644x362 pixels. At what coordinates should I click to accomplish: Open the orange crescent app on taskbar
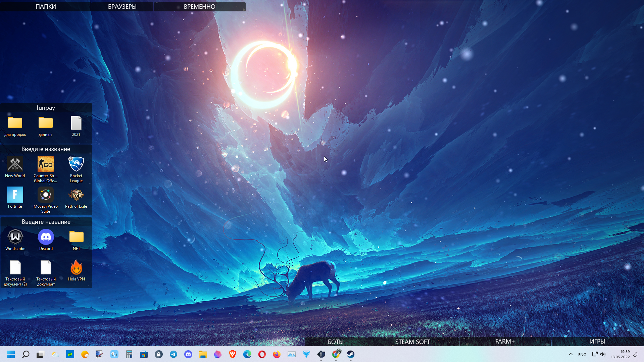(x=85, y=354)
